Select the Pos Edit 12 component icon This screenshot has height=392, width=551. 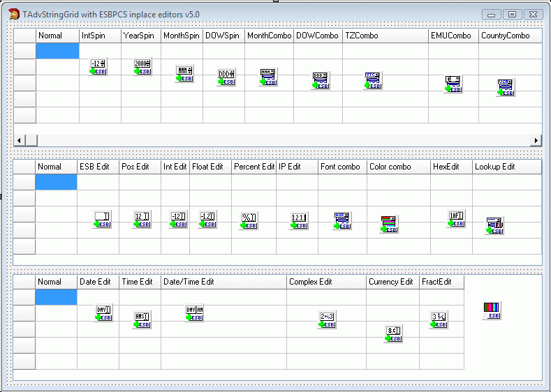coord(142,220)
